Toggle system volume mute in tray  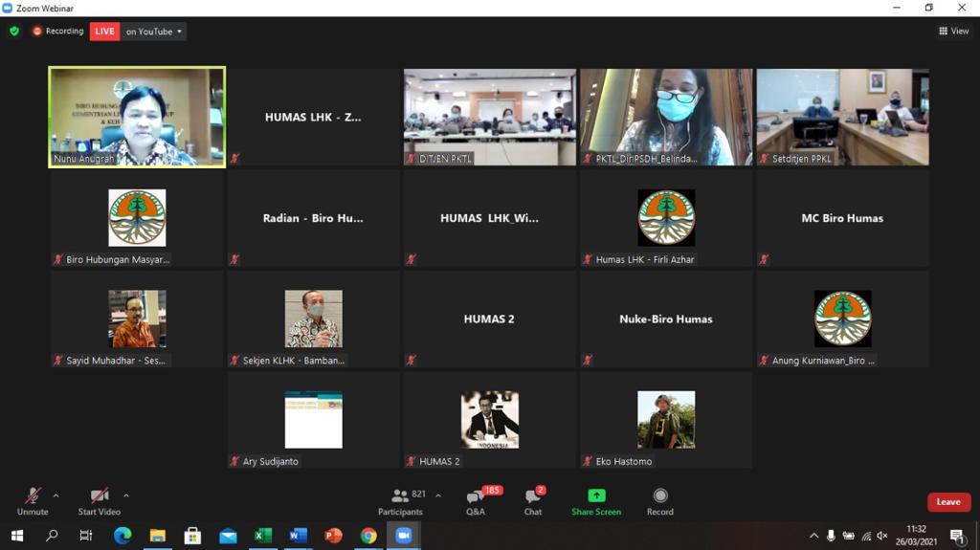tap(882, 536)
